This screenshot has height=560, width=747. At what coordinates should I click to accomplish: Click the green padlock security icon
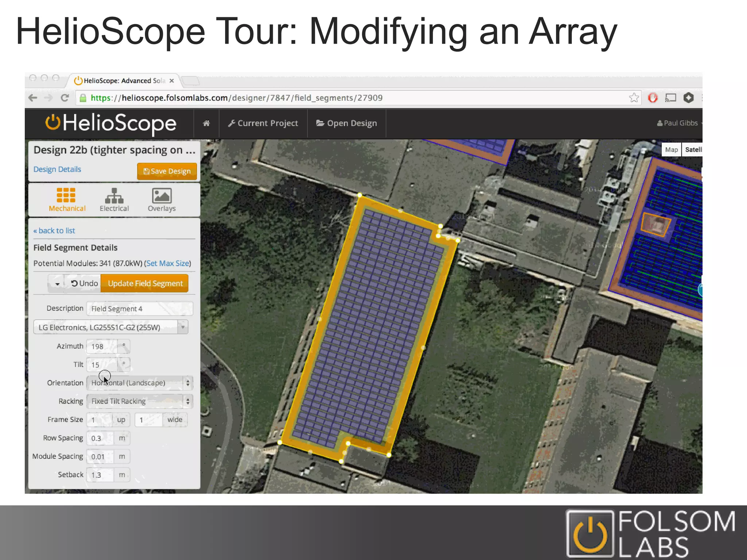83,98
